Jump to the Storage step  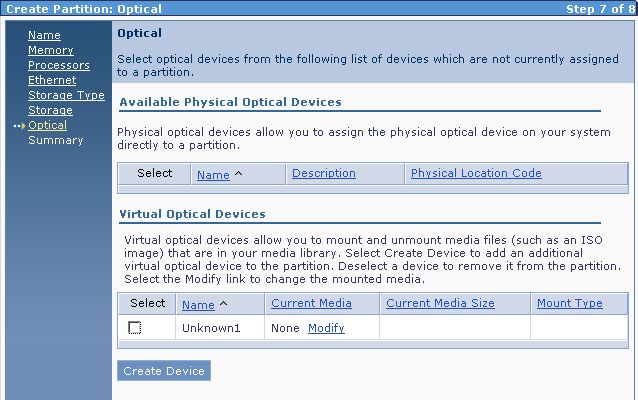click(x=50, y=110)
